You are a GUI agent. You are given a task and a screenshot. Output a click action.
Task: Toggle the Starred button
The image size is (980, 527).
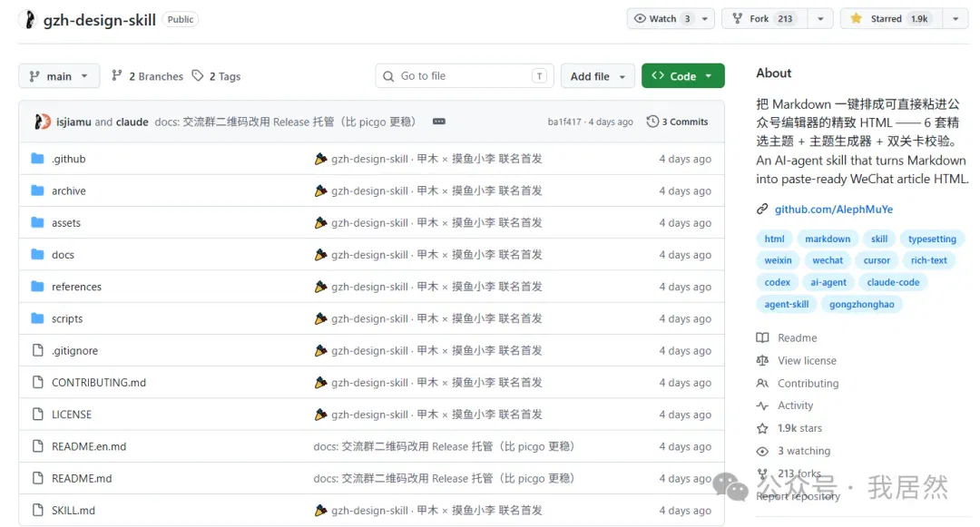tap(891, 19)
